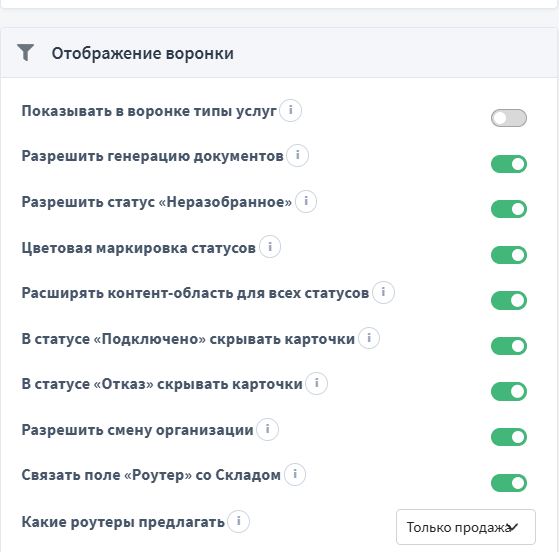Viewport: 559px width, 552px height.
Task: Toggle Связать поле «Роутер» со Складом switch
Action: pyautogui.click(x=509, y=483)
